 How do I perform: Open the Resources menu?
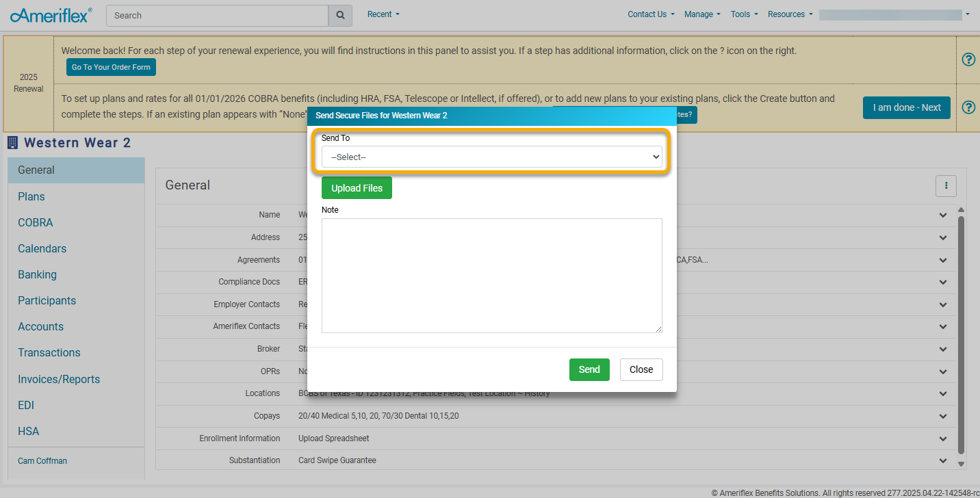[x=790, y=14]
